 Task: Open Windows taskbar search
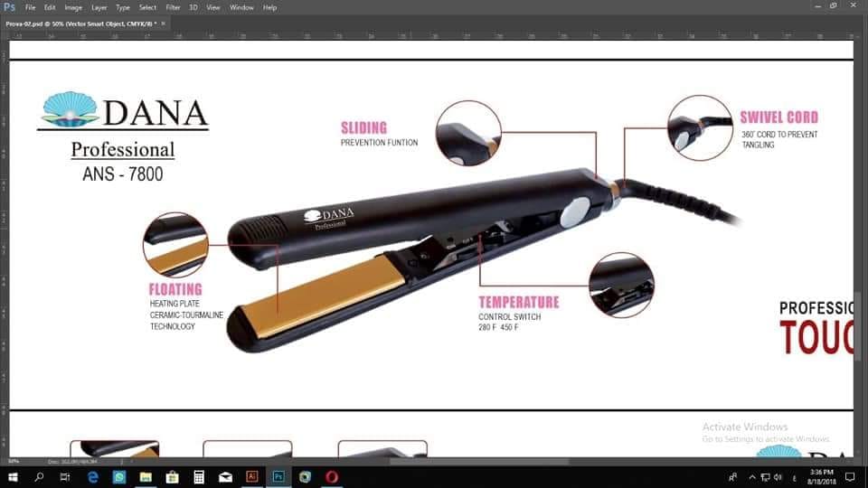click(39, 477)
